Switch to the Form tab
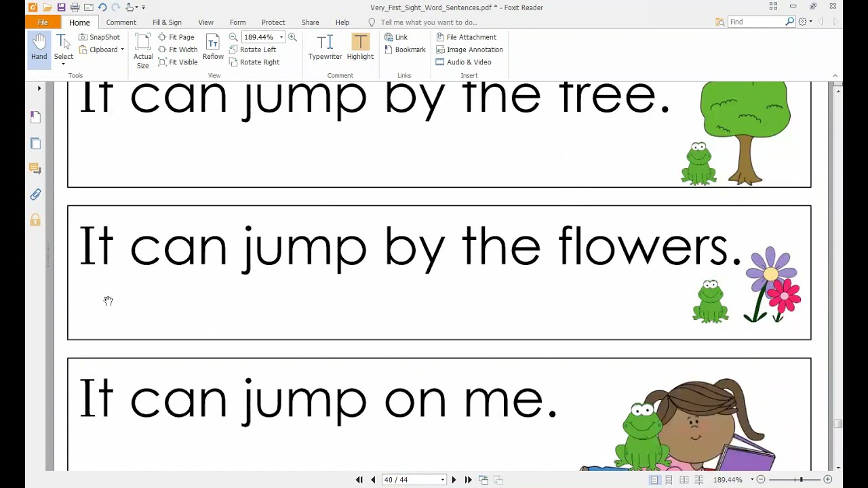The width and height of the screenshot is (868, 488). 237,22
